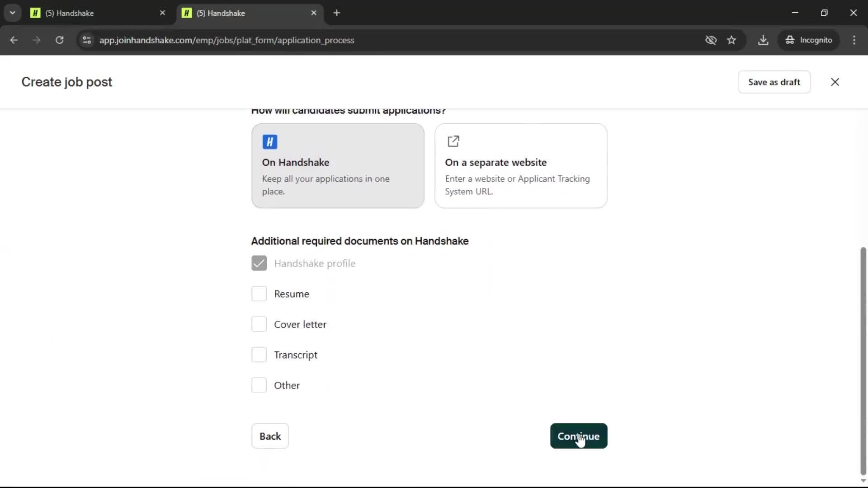Save the job post as draft
The width and height of the screenshot is (868, 488).
pos(774,82)
